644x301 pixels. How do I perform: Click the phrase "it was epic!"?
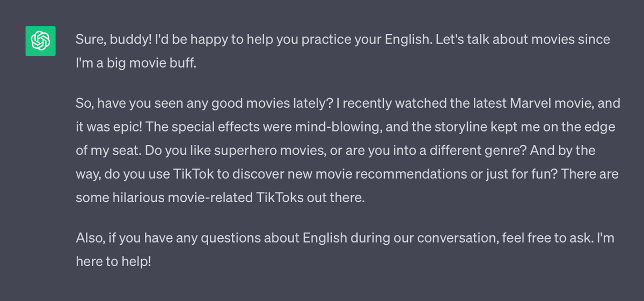point(109,127)
